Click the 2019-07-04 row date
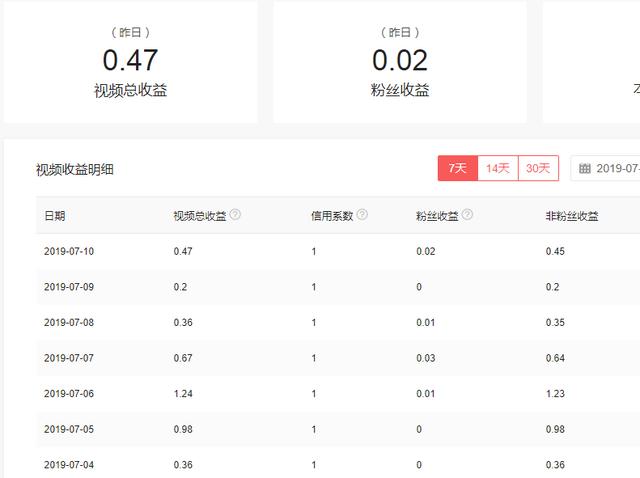The image size is (640, 478). point(69,465)
